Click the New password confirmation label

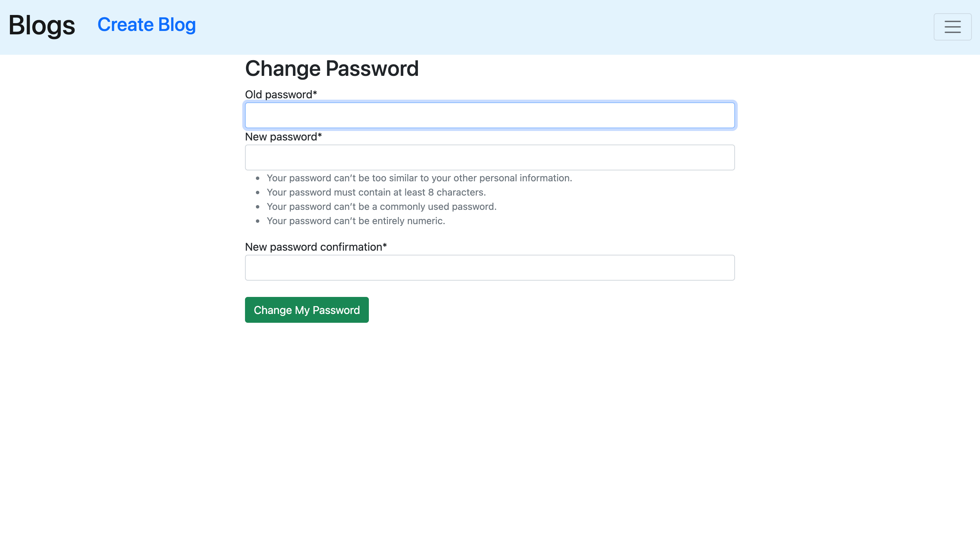click(x=315, y=247)
